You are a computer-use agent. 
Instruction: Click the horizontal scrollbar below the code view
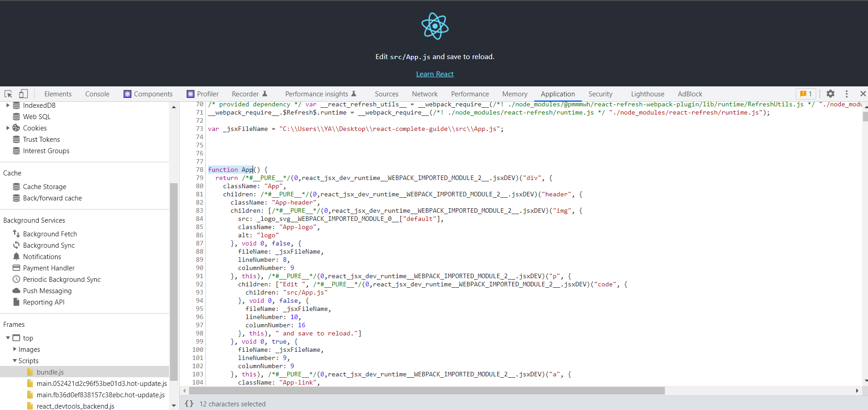pos(427,390)
